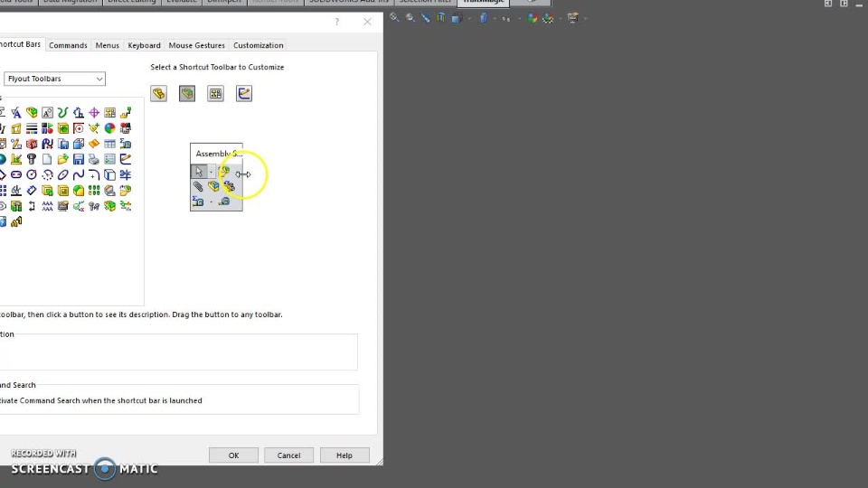Select the Assembly shortcut toolbar button

tap(187, 93)
